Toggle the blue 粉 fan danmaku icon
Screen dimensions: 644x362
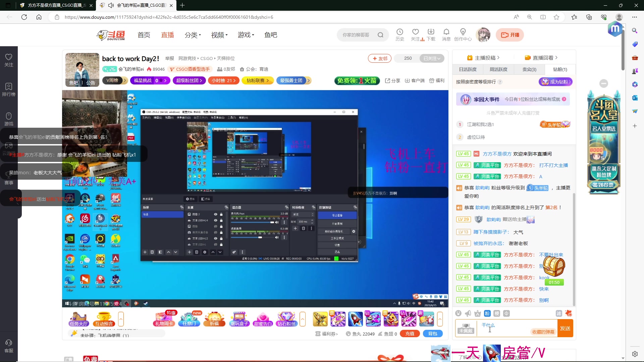click(x=487, y=313)
